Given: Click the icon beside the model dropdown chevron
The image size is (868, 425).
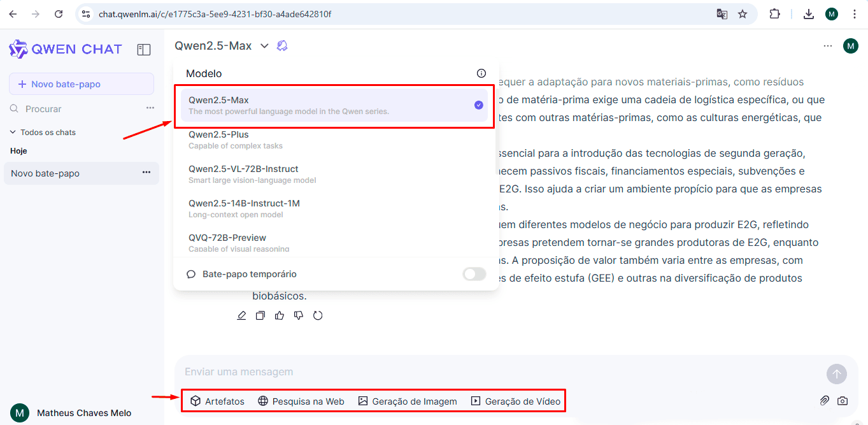Looking at the screenshot, I should click(282, 46).
